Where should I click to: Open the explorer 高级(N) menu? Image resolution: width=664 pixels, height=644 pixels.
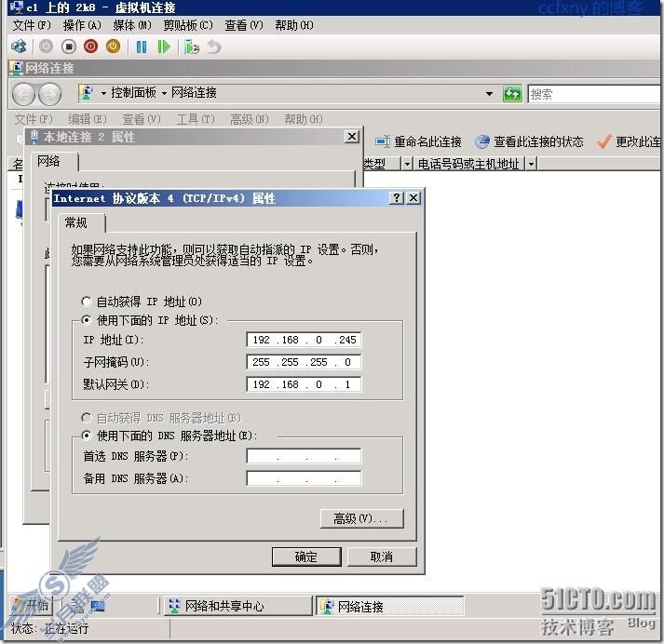pyautogui.click(x=250, y=119)
